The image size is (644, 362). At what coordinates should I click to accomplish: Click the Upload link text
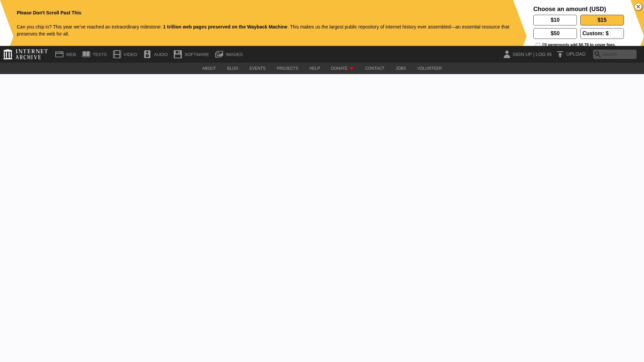pos(576,54)
